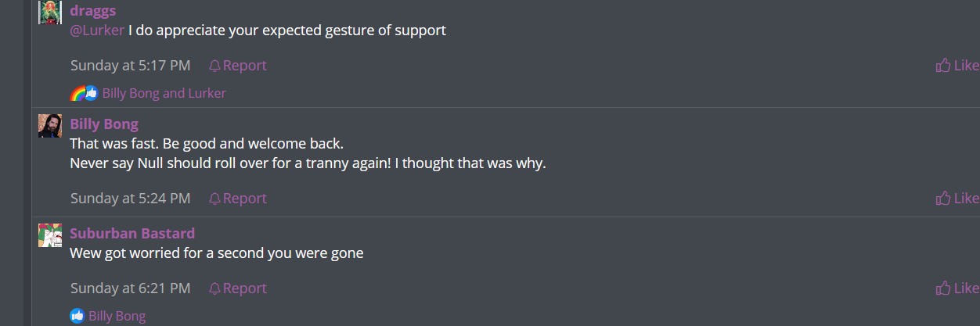The image size is (980, 326).
Task: Open Billy Bong's avatar picture
Action: [50, 126]
